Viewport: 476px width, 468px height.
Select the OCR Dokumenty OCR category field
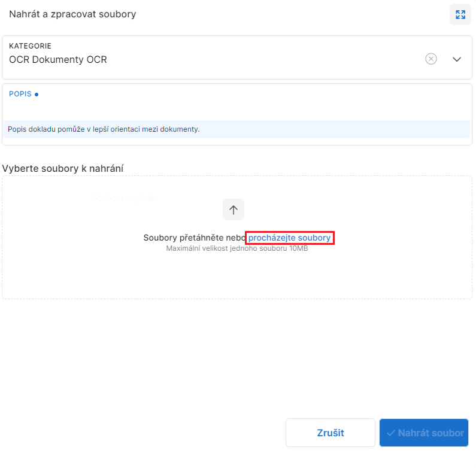click(x=237, y=57)
